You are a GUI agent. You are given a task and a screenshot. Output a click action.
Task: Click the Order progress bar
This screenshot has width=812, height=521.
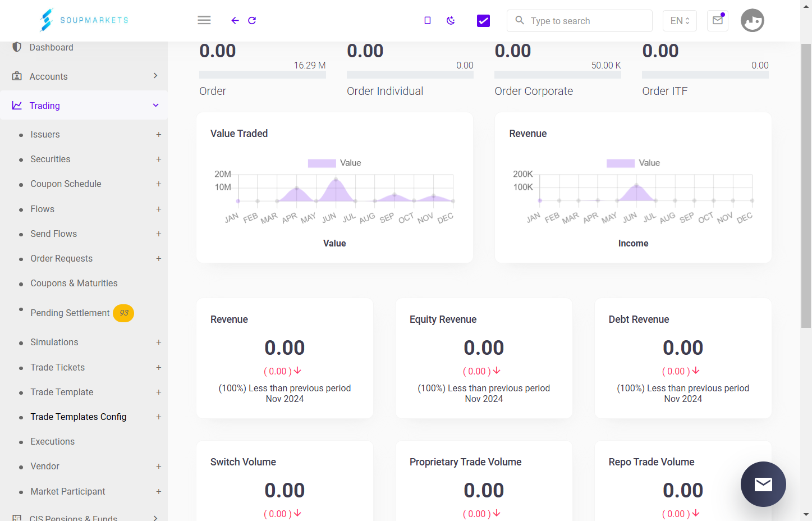(263, 75)
